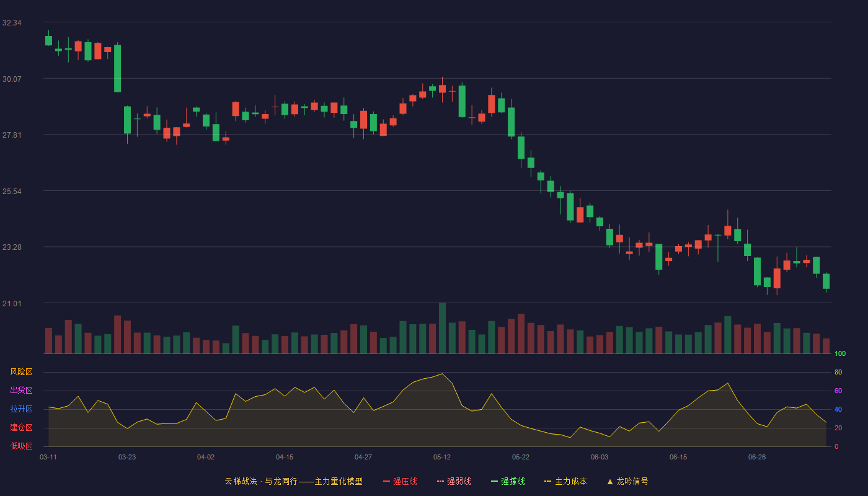Viewport: 868px width, 496px height.
Task: Click the 32.34 price axis label
Action: click(x=12, y=23)
